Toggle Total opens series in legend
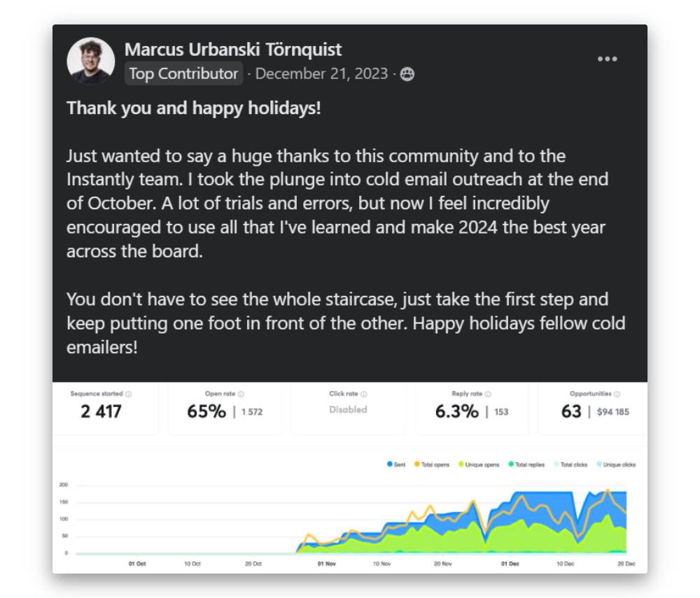Screen dimensions: 700x598 pos(432,464)
